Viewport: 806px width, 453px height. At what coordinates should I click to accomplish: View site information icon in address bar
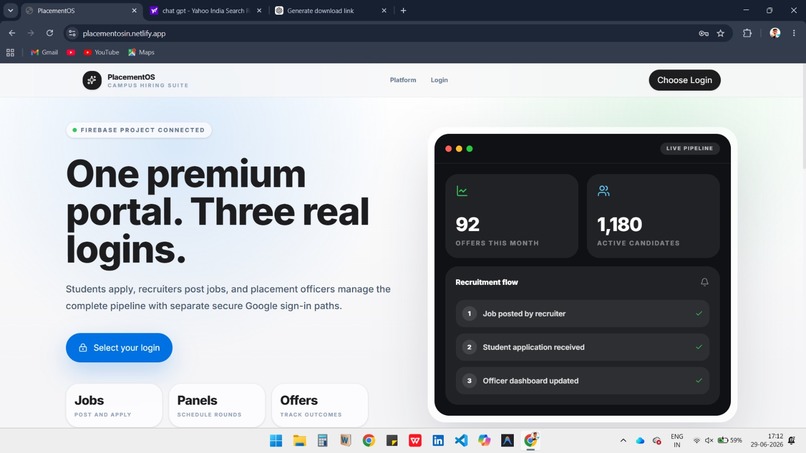72,33
